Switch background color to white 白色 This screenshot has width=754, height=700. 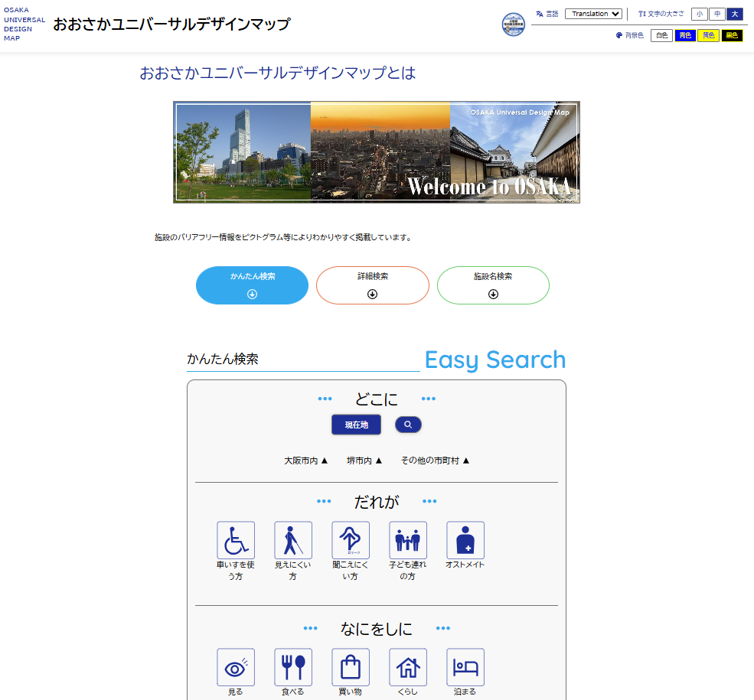[661, 35]
